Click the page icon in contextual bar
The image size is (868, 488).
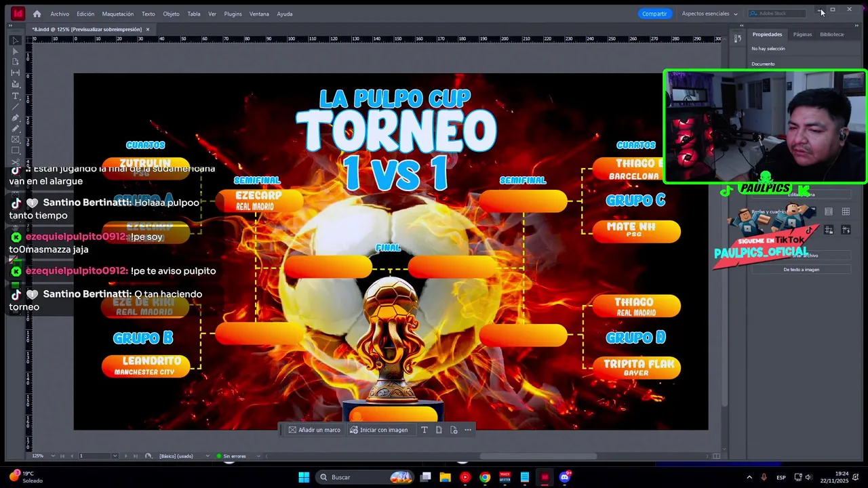click(x=439, y=430)
